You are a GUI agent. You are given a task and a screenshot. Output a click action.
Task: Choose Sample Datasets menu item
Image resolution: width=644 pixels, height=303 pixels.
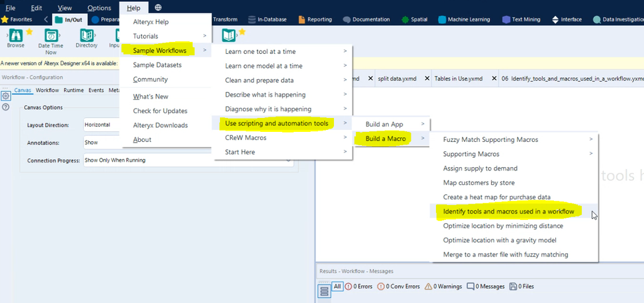tap(157, 65)
